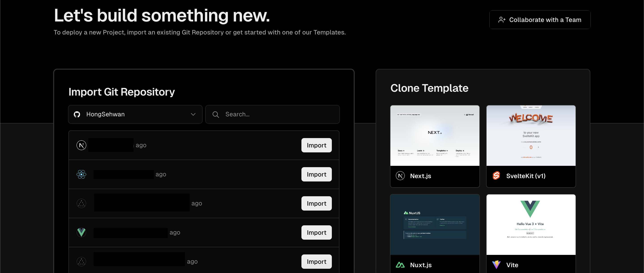Click the Nuxt.js logo icon in Clone Template

400,265
